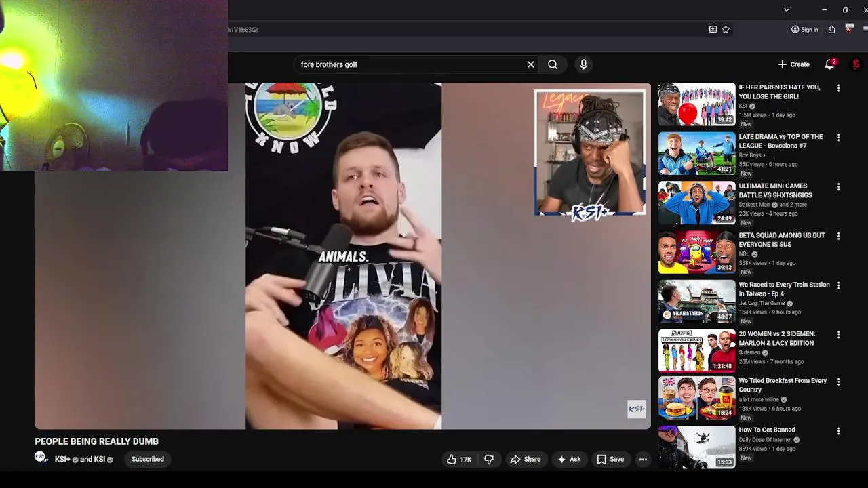Click the install app icon in the address bar
This screenshot has height=488, width=868.
pyautogui.click(x=713, y=29)
